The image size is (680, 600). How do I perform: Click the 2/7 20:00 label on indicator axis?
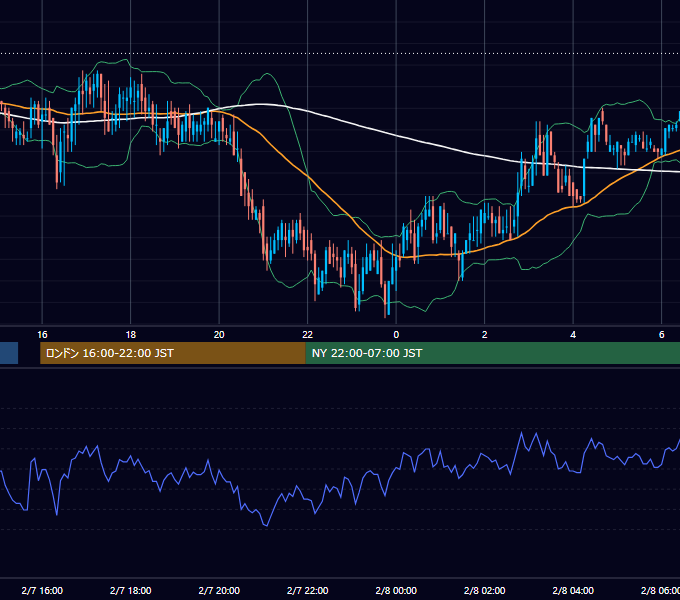219,590
